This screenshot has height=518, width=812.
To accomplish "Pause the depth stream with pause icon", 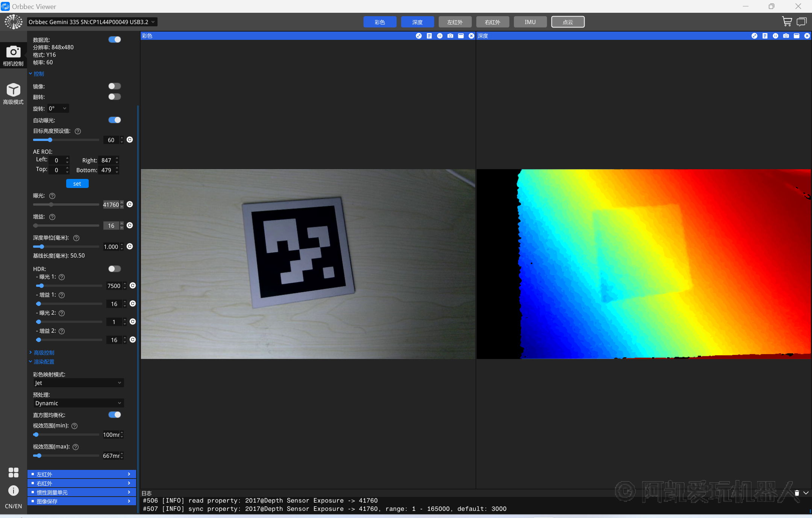I will [x=775, y=36].
